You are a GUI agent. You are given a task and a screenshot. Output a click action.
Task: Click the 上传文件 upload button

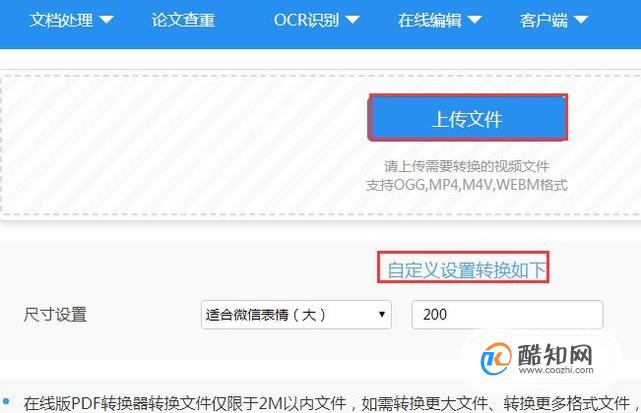[468, 118]
